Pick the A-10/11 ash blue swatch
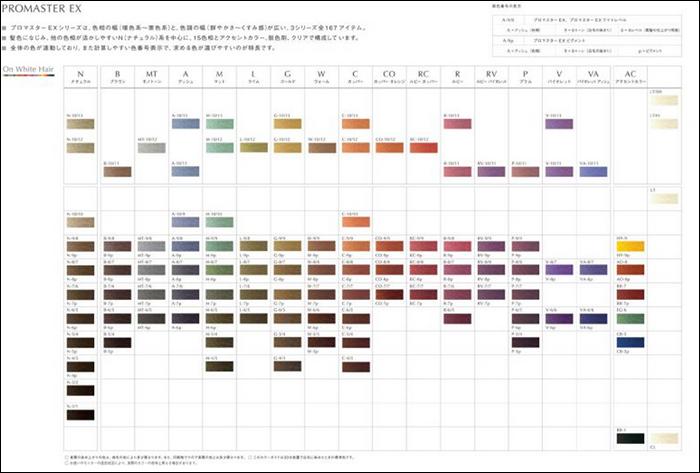Screen dimensions: 700x473 click(185, 171)
